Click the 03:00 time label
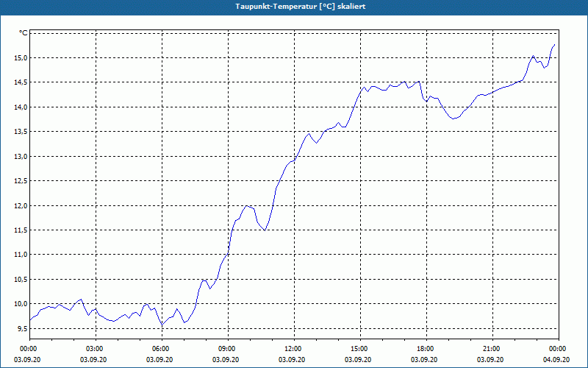 [96, 349]
